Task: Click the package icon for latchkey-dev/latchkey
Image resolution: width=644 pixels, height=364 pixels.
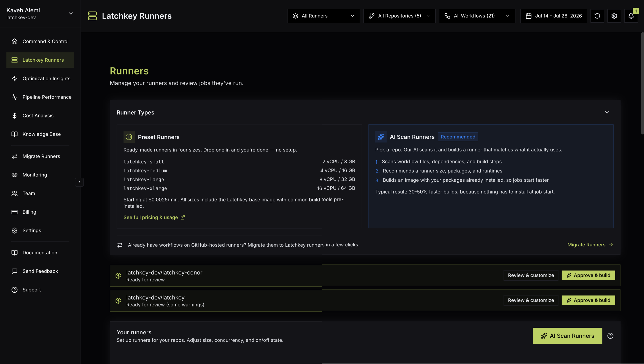Action: pos(118,301)
